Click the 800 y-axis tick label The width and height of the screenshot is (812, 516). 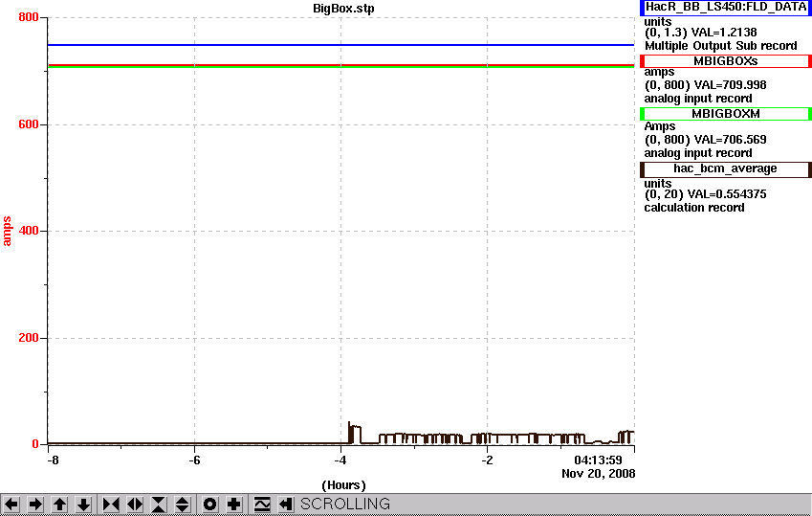[x=29, y=17]
